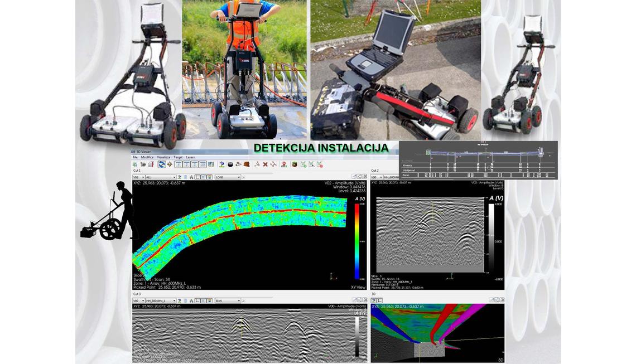Screen dimensions: 636x364
Task: Toggle the 3D layout view button
Action: (203, 164)
